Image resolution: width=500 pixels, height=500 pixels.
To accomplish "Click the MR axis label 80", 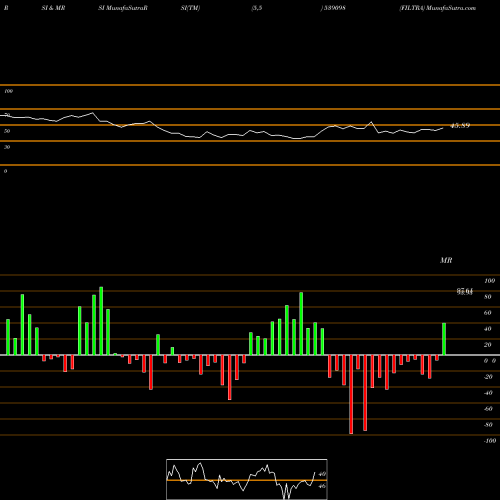I will [487, 297].
